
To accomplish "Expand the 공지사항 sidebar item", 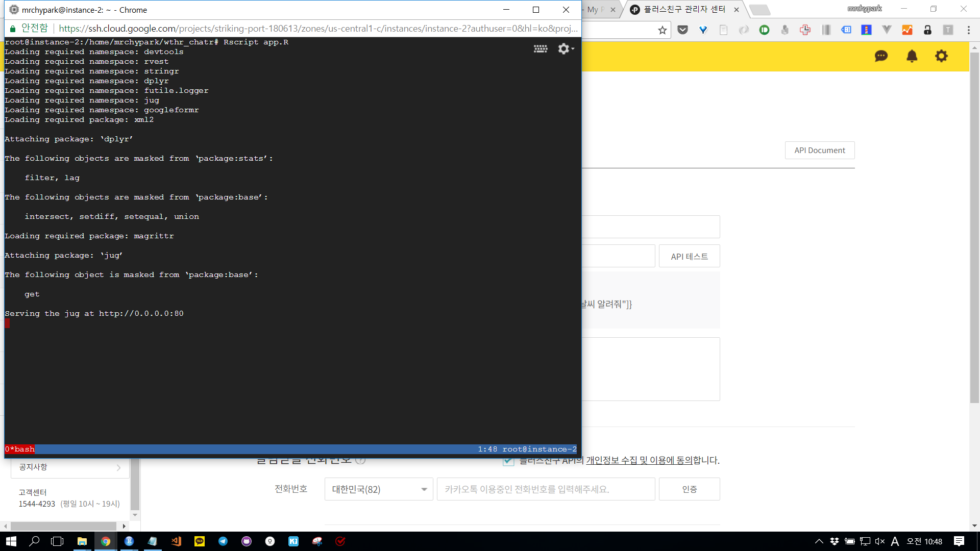I will pos(70,467).
